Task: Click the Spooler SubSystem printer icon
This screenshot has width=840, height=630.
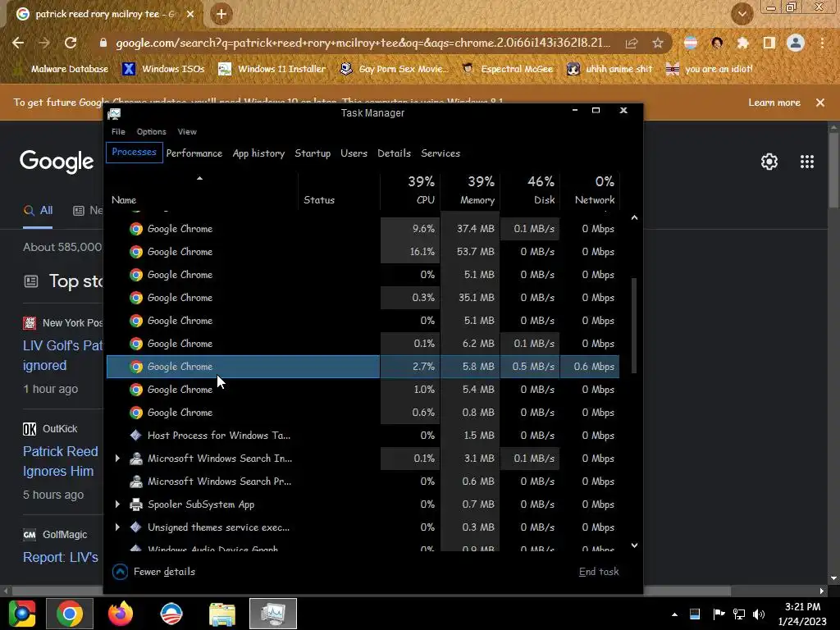Action: (136, 504)
